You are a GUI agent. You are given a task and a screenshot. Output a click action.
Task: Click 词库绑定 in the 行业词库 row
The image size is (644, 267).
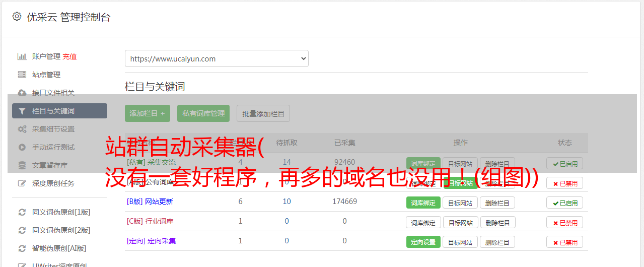coord(423,222)
